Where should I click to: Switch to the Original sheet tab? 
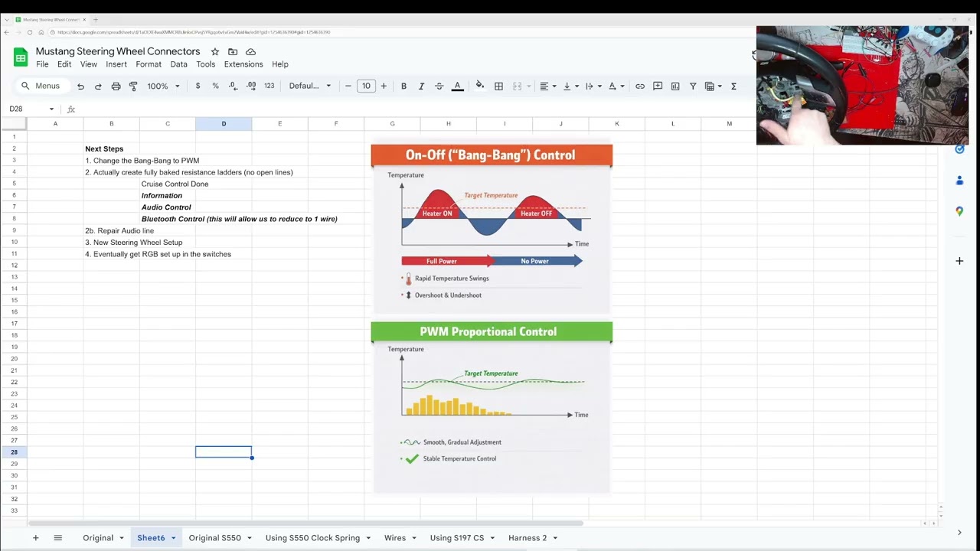(x=98, y=538)
